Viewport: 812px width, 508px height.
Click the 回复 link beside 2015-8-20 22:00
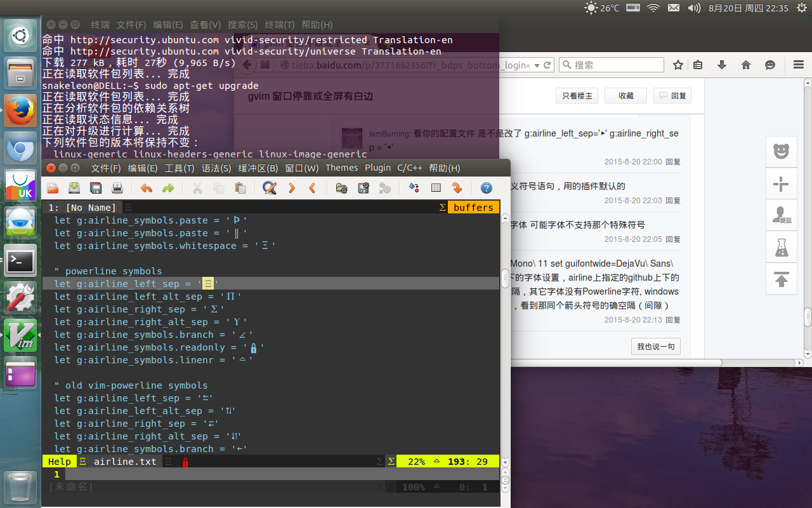tap(673, 162)
